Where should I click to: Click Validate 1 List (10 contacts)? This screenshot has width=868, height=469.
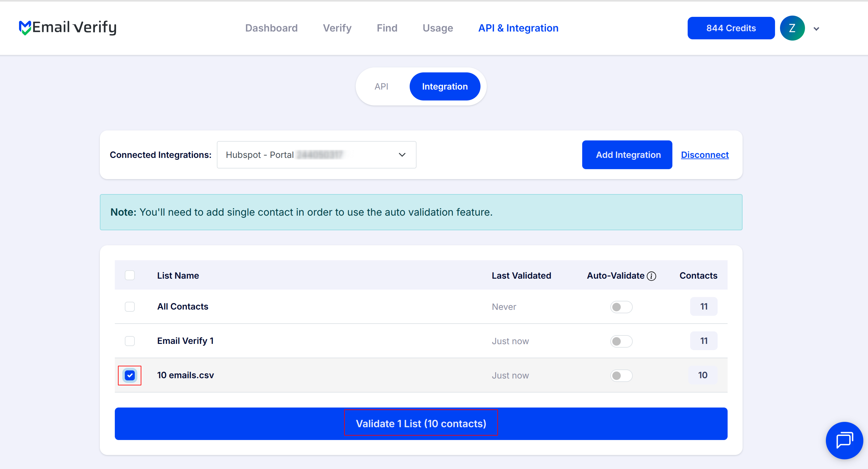click(x=421, y=423)
